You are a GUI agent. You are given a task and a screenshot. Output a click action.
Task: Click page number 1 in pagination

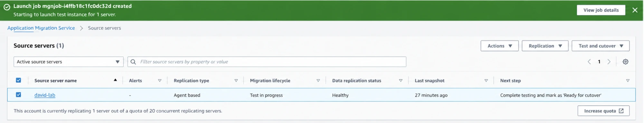click(599, 62)
